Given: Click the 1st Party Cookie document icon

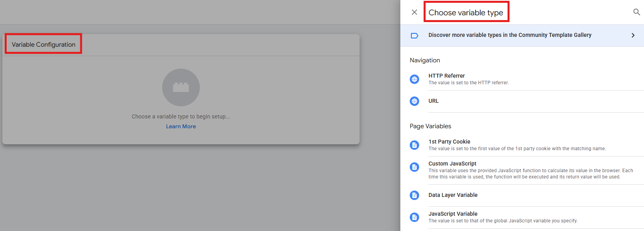Looking at the screenshot, I should click(x=414, y=145).
